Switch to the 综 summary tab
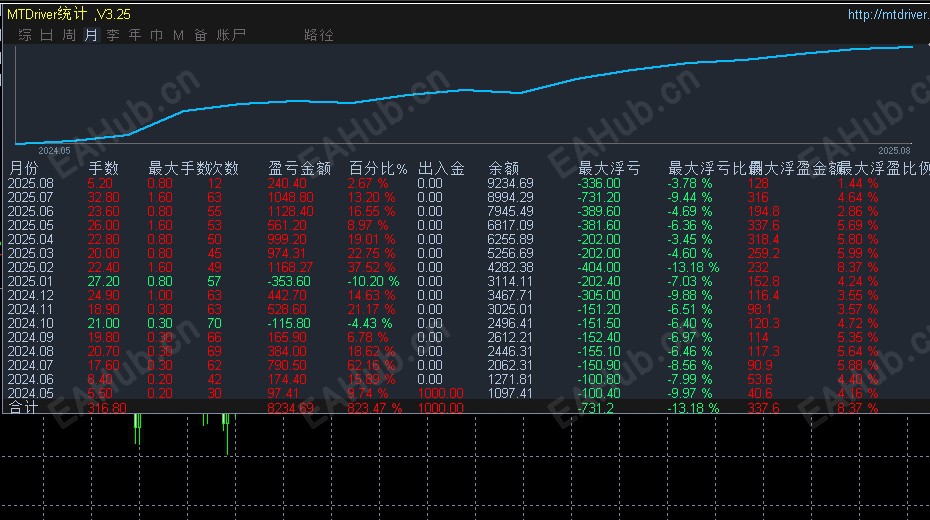Image resolution: width=930 pixels, height=520 pixels. (x=25, y=35)
